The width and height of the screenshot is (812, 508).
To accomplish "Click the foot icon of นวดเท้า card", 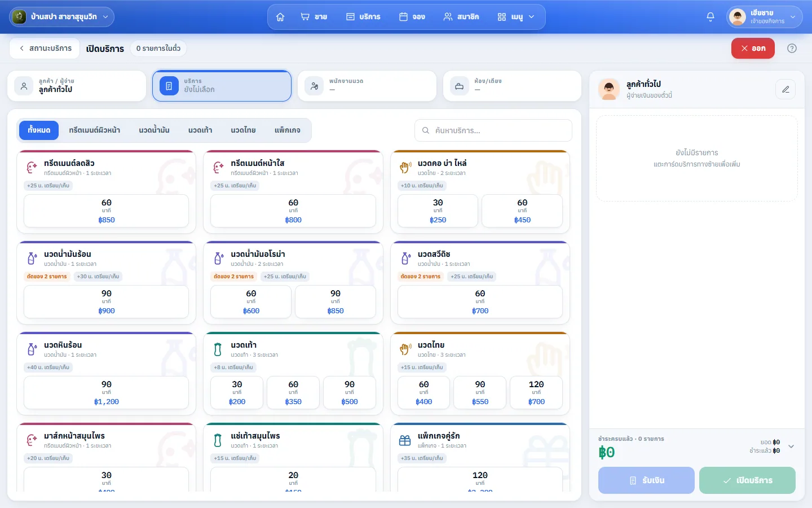I will click(218, 349).
